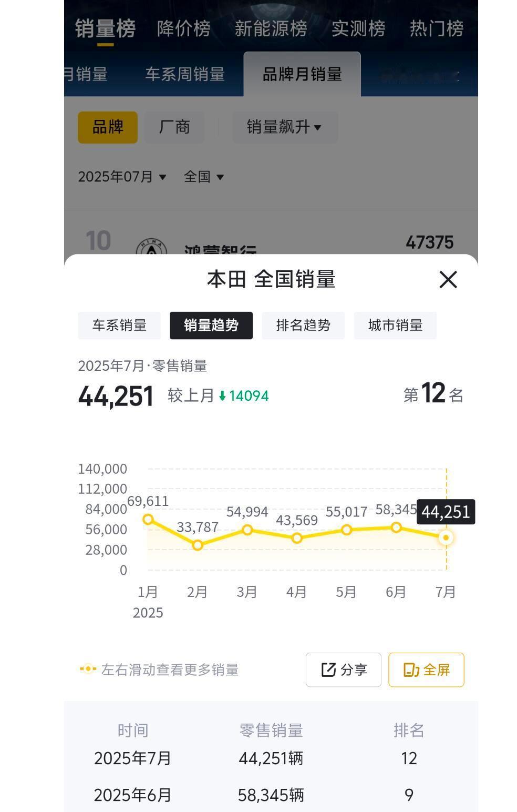The width and height of the screenshot is (517, 812).
Task: Select 车系周销量 sub-tab
Action: (185, 74)
